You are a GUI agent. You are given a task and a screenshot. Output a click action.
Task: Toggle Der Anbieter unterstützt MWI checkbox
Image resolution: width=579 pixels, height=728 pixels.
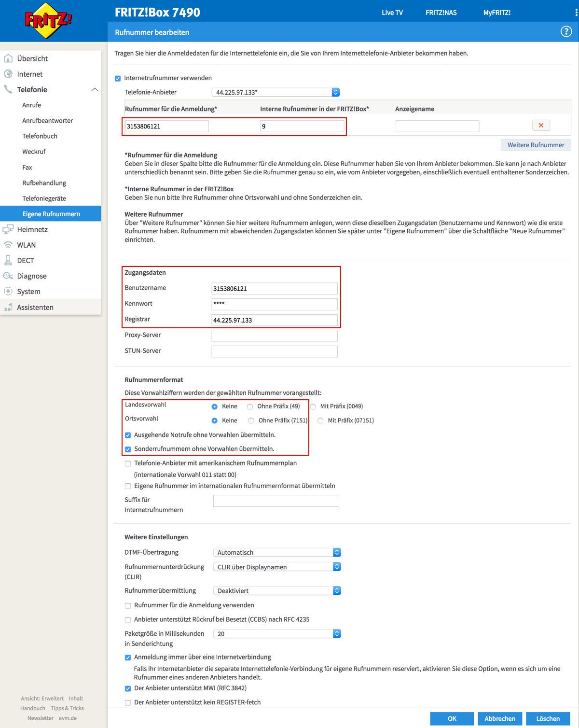click(x=128, y=688)
